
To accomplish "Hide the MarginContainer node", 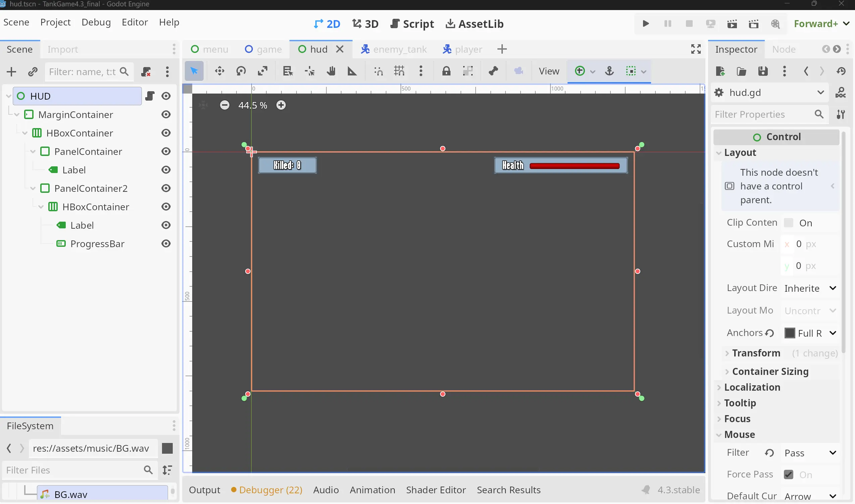I will click(166, 114).
